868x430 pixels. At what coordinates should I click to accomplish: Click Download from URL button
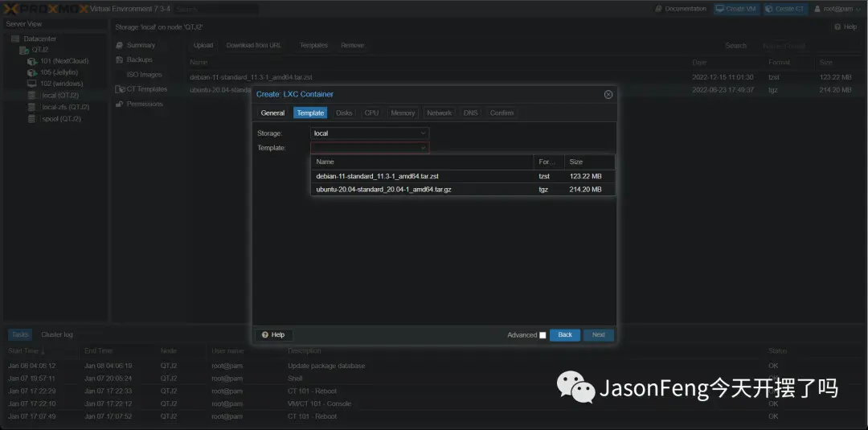point(253,45)
